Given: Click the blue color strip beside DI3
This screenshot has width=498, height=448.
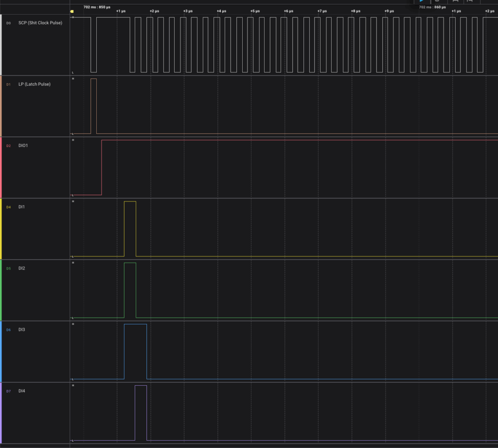Looking at the screenshot, I should click(1, 351).
